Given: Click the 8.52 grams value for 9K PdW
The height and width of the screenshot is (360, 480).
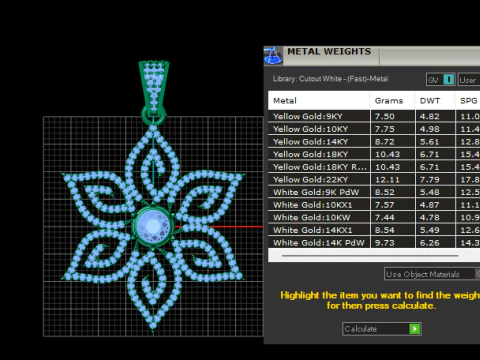Looking at the screenshot, I should pos(385,192).
